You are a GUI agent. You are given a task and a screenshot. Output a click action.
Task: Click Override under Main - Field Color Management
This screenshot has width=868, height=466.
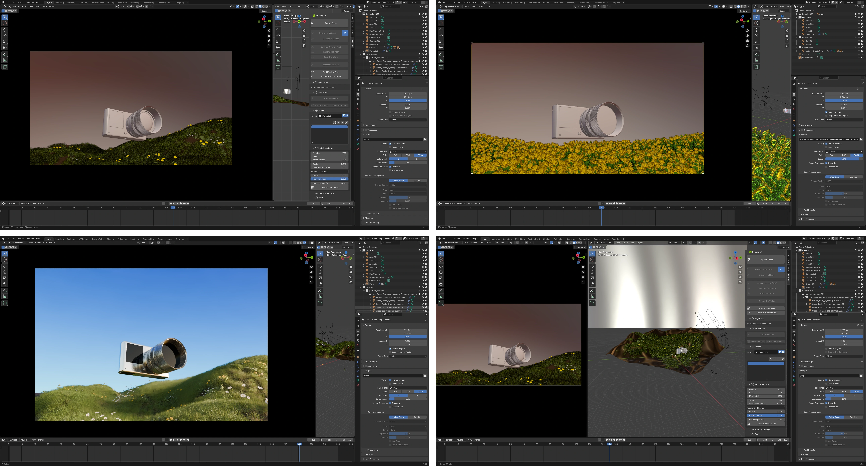click(x=853, y=177)
